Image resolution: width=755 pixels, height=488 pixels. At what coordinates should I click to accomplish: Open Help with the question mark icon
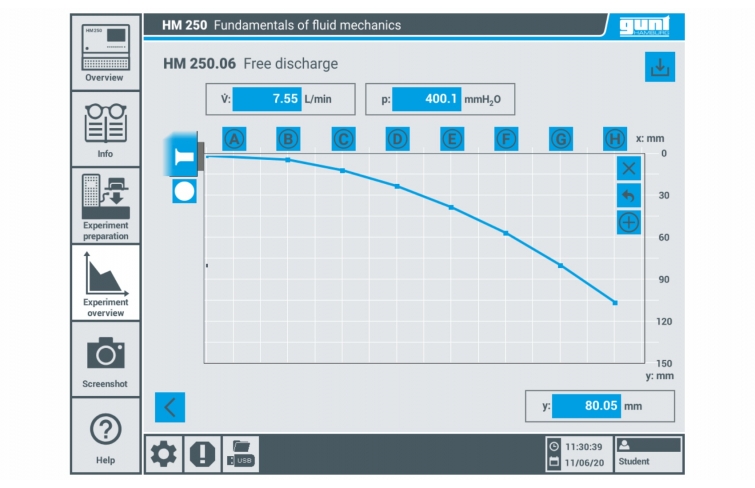coord(105,437)
